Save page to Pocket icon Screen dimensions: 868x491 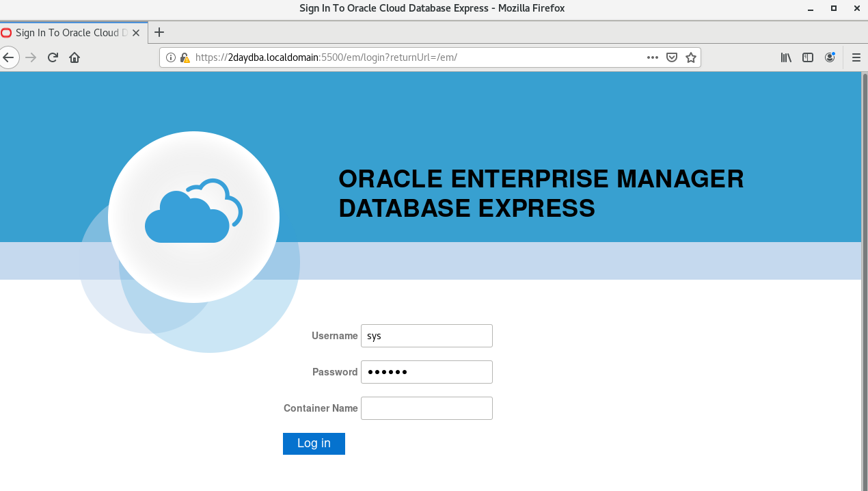[672, 57]
